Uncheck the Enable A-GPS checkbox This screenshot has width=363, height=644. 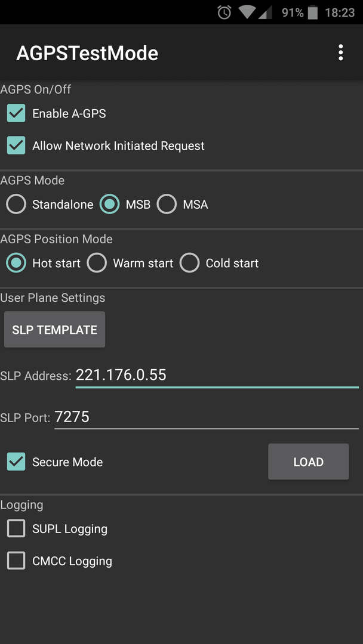tap(16, 113)
